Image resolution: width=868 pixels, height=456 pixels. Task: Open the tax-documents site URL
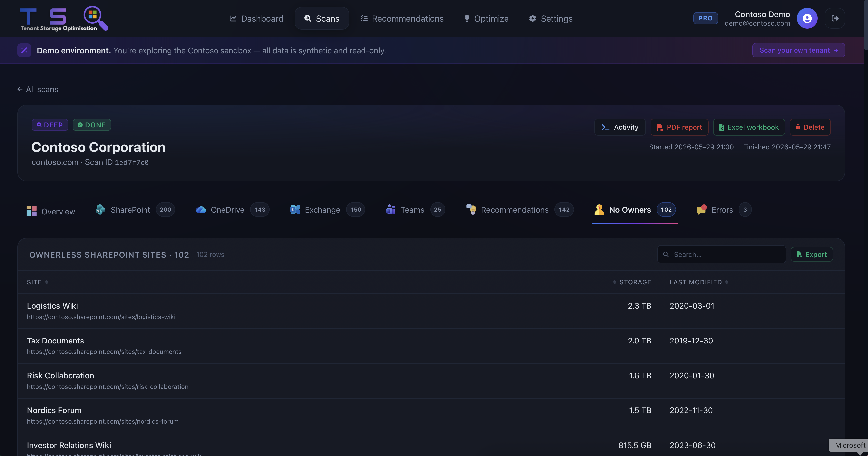(x=104, y=352)
